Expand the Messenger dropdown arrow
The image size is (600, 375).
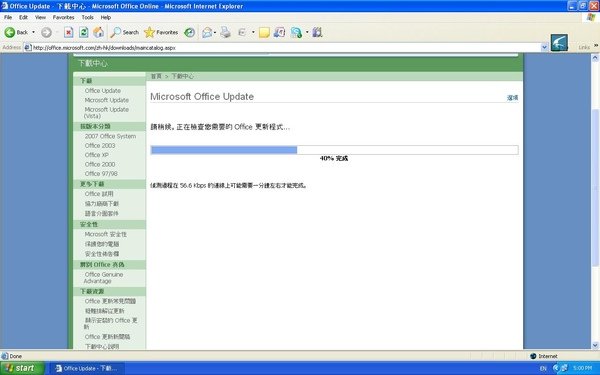pos(307,33)
